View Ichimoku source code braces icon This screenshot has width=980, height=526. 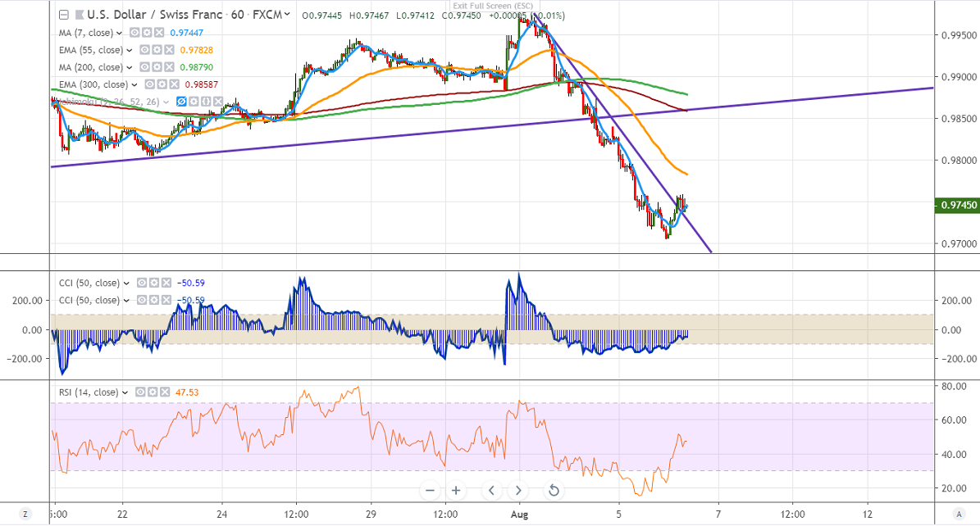[206, 102]
